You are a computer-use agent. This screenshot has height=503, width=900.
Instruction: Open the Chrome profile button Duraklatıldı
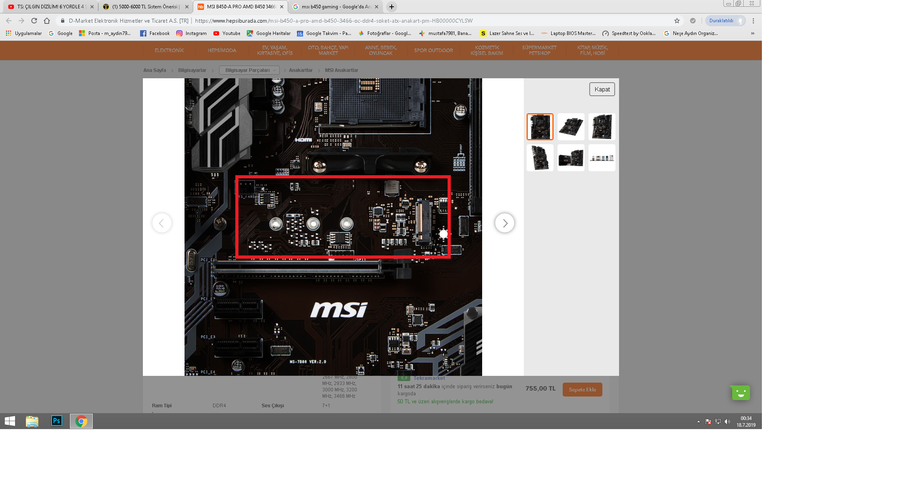tap(725, 21)
